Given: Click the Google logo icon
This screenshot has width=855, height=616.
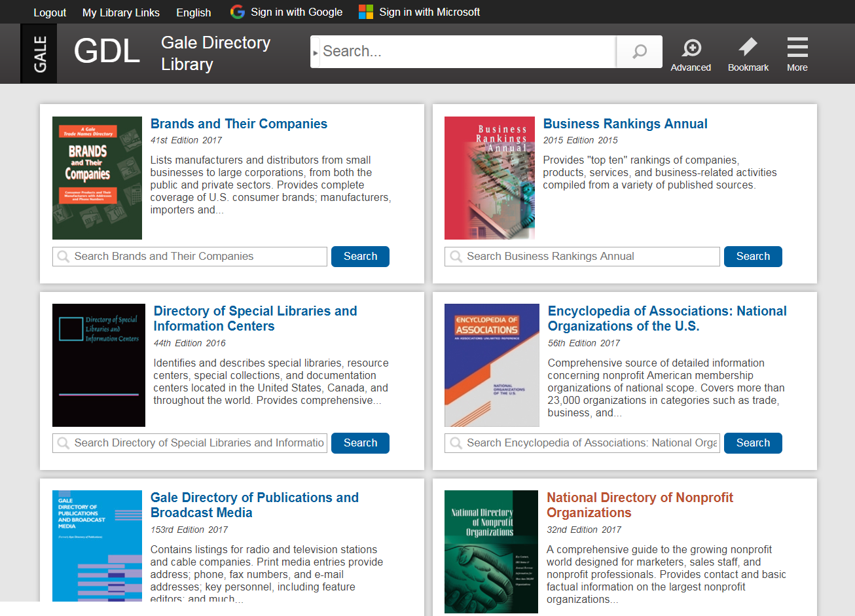Looking at the screenshot, I should coord(238,12).
